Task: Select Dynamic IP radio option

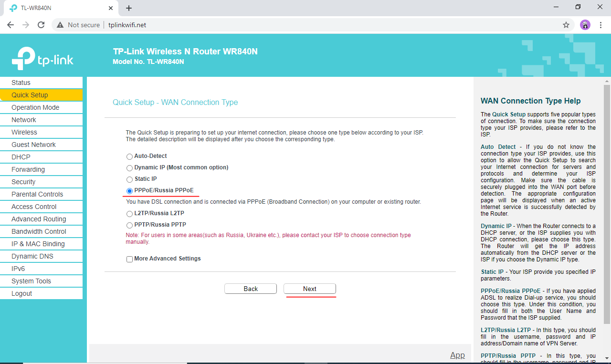Action: click(129, 168)
